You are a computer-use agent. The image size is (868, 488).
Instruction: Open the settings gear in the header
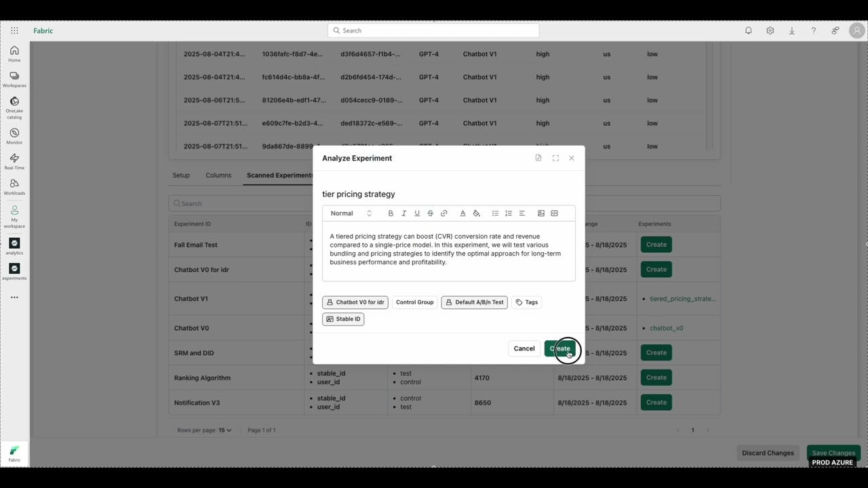coord(770,30)
